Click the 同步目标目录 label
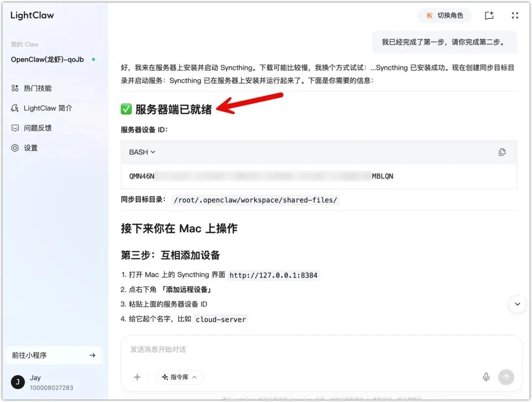 143,200
